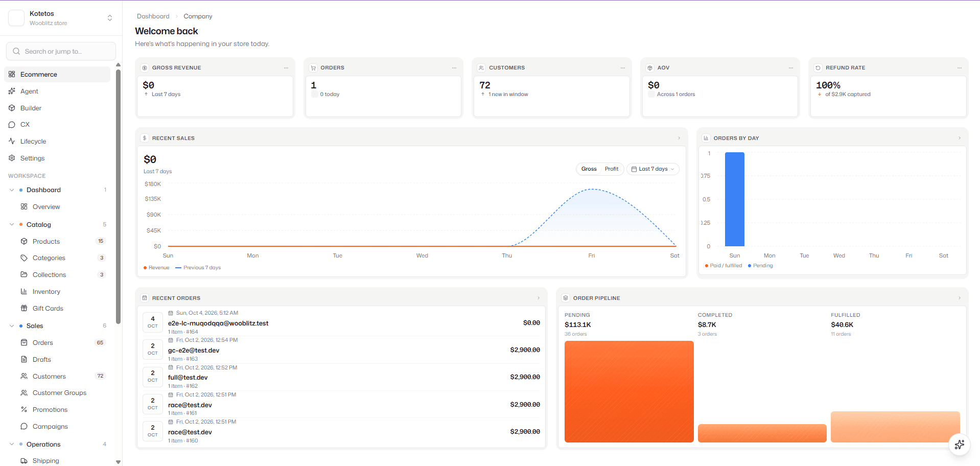The width and height of the screenshot is (980, 466).
Task: Select the Categories tag icon
Action: [x=24, y=258]
